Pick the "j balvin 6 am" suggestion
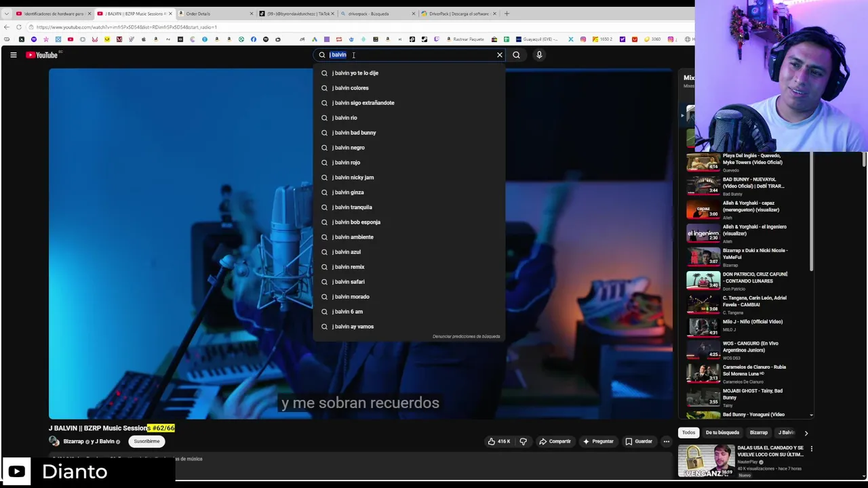 coord(410,312)
